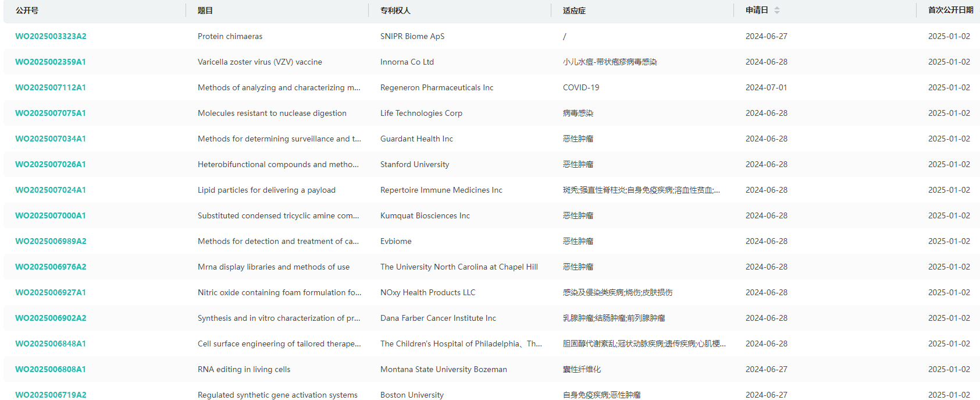Select title 'Lipid particles for delivering a payload'
The height and width of the screenshot is (400, 980).
[x=266, y=190]
